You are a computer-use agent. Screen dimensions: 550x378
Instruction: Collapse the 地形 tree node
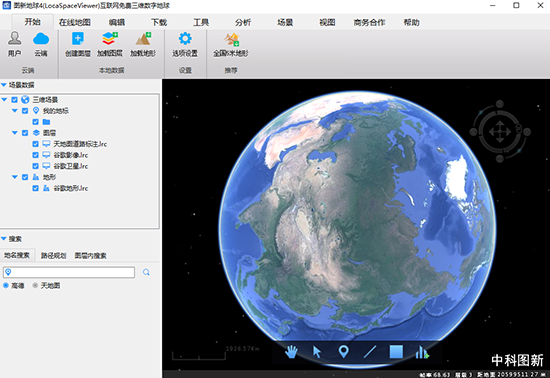15,177
